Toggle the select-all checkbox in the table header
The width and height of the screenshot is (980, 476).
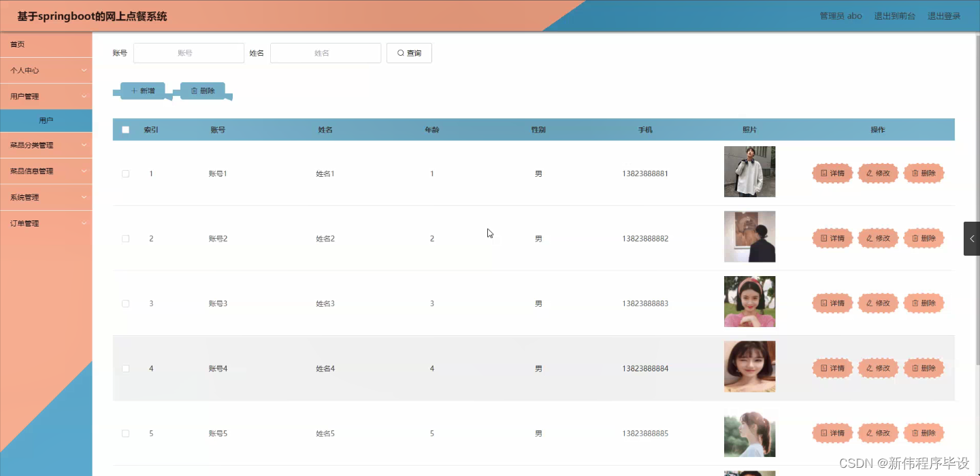point(125,129)
